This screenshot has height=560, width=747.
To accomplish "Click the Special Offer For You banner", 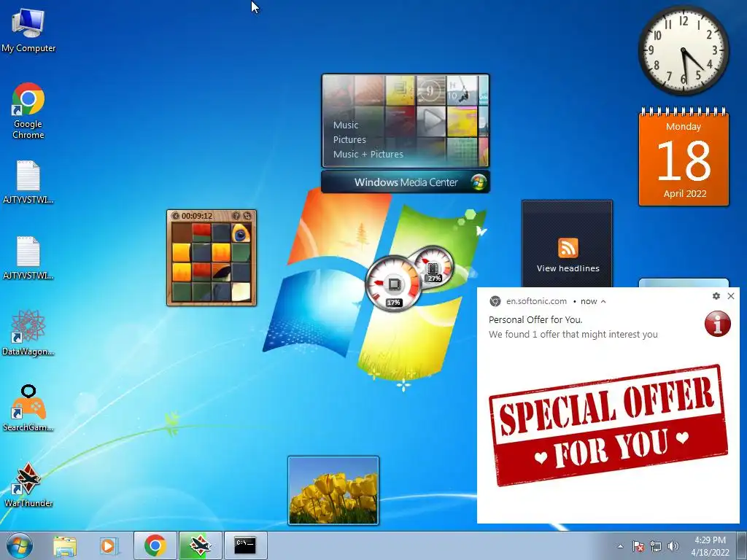I will [x=608, y=425].
